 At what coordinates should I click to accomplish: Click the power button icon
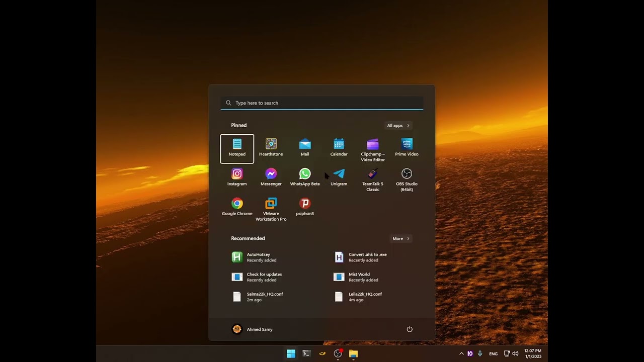410,329
